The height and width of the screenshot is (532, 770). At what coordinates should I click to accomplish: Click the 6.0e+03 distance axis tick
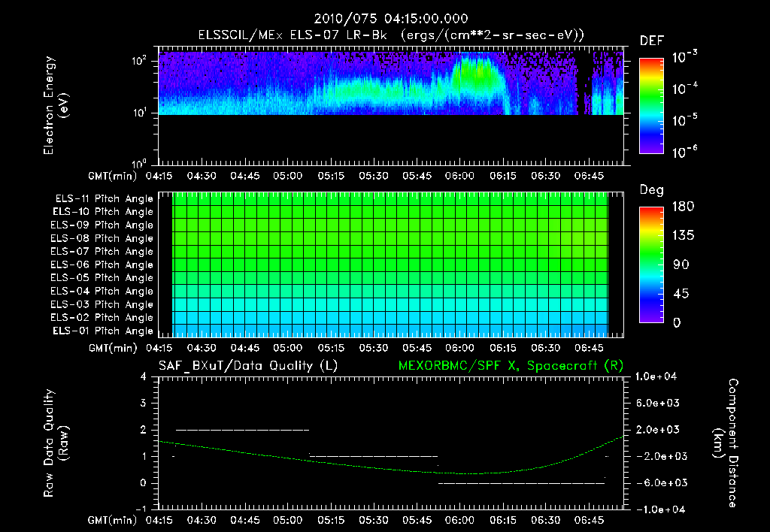[x=659, y=404]
